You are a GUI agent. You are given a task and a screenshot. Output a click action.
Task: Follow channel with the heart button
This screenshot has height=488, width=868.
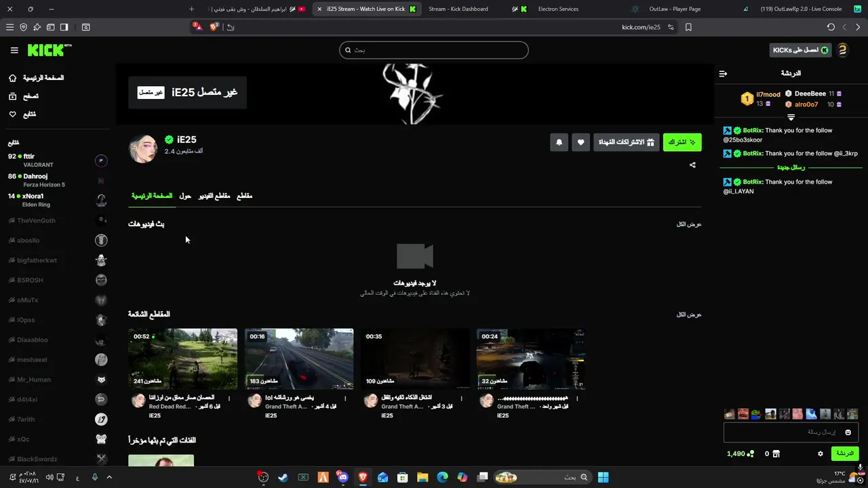coord(580,142)
